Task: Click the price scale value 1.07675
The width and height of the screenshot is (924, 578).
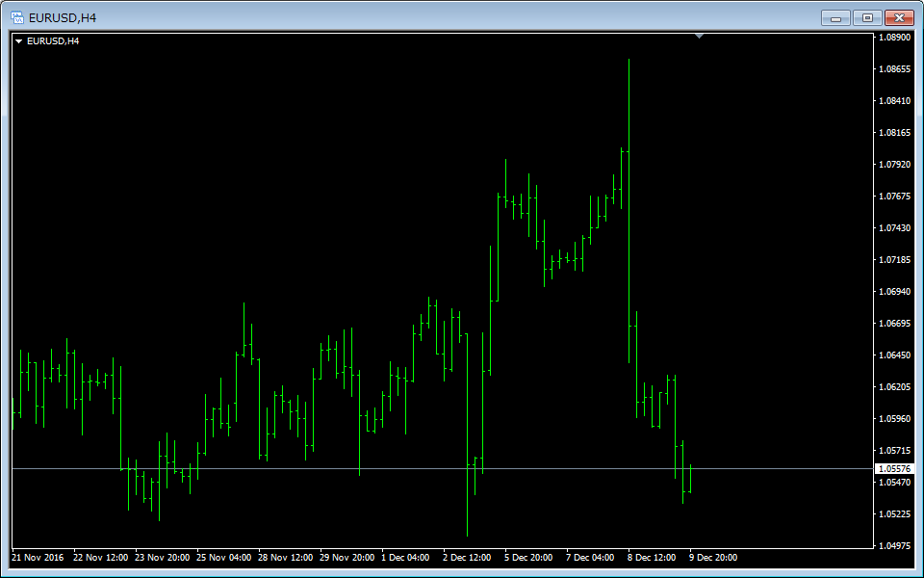Action: 894,197
